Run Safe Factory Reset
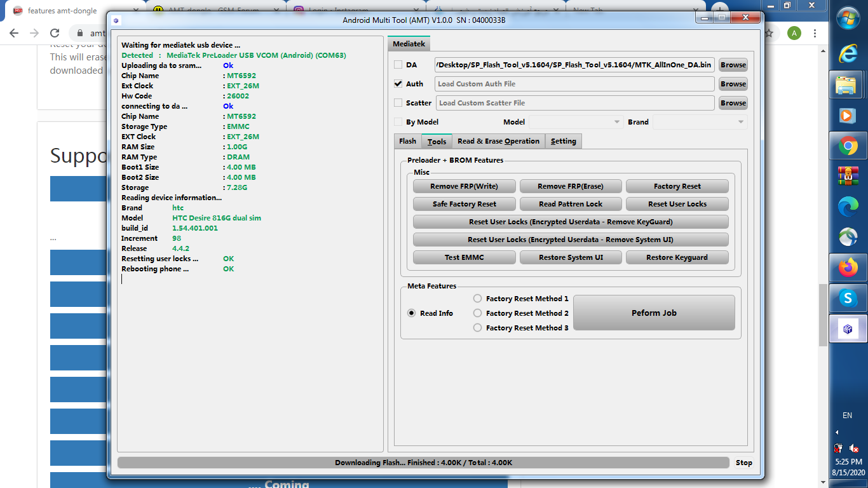Image resolution: width=868 pixels, height=488 pixels. click(x=464, y=204)
